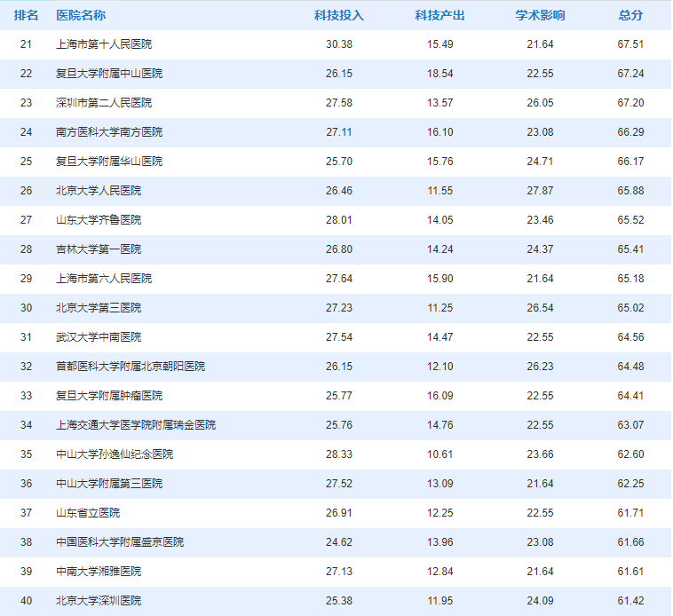Click 学术影响 value 24.09
673x616 pixels.
point(541,601)
